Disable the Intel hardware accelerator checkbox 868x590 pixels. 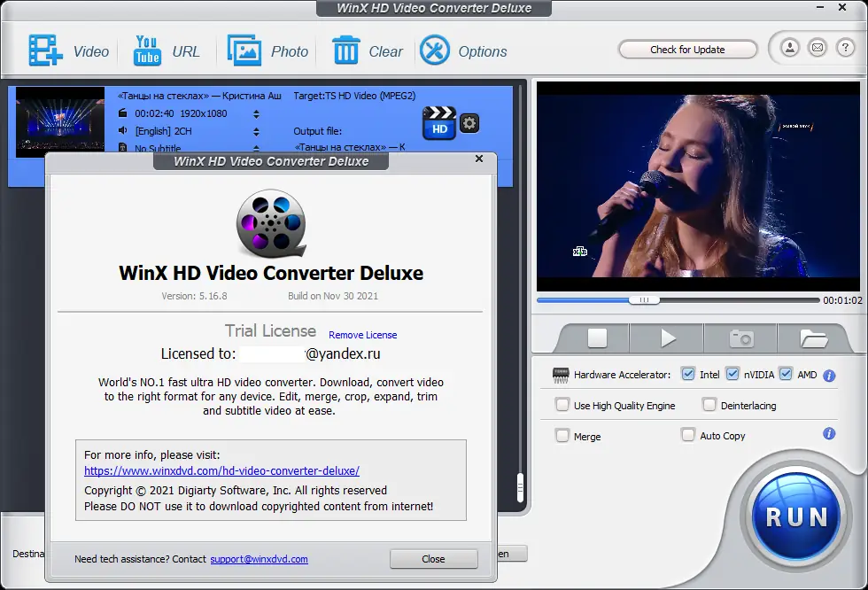688,374
